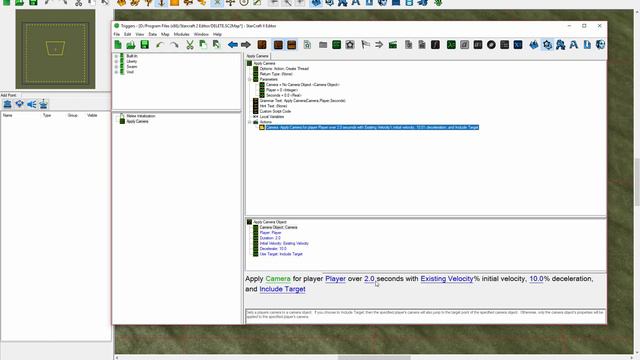Click the double right-arrow toolbar icon

(x=379, y=45)
